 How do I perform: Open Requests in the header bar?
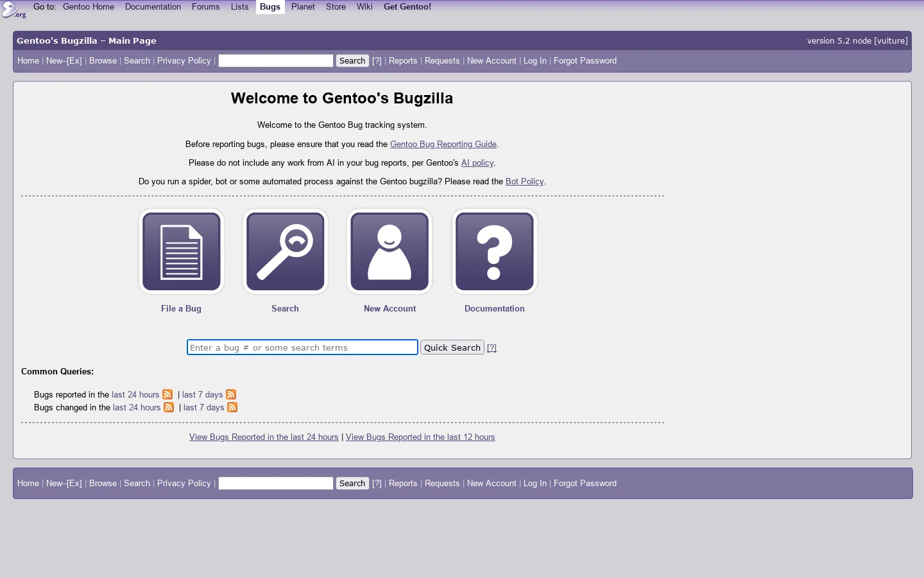click(442, 61)
